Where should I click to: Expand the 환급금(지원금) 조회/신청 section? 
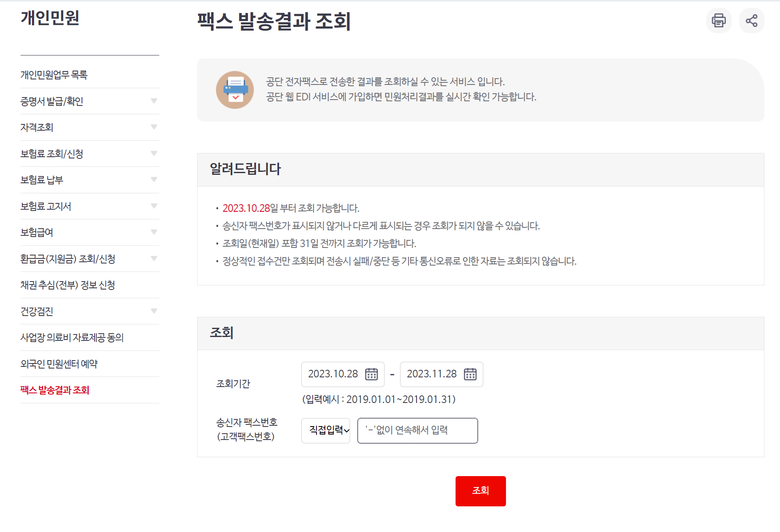[x=154, y=258]
